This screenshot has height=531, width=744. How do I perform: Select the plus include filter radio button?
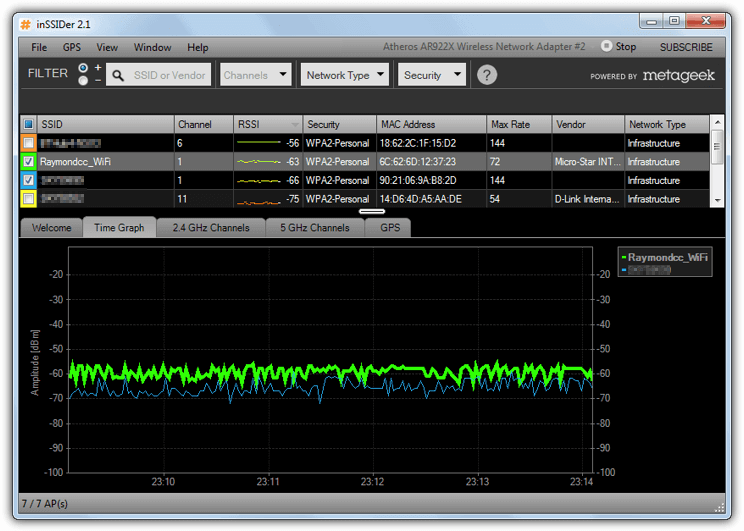tap(83, 67)
